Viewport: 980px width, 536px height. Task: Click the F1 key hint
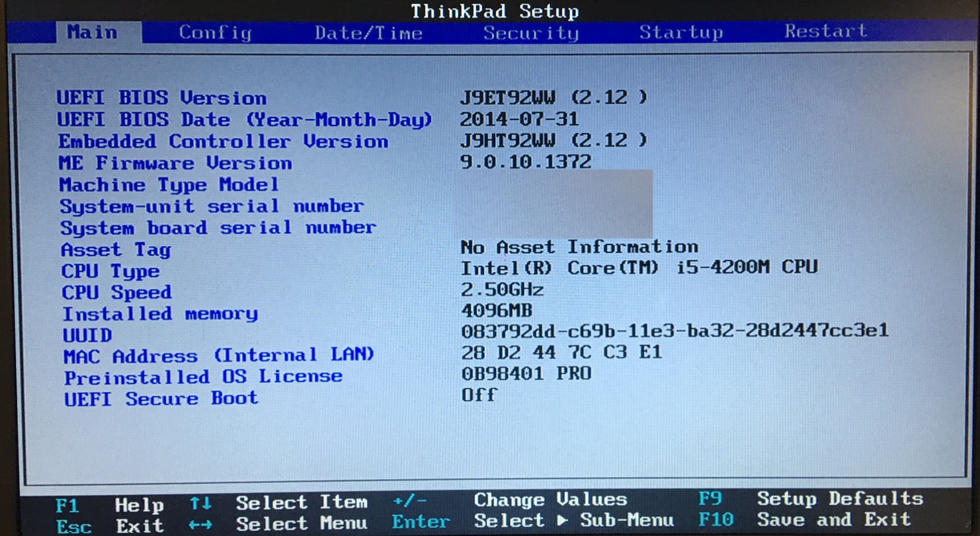67,506
